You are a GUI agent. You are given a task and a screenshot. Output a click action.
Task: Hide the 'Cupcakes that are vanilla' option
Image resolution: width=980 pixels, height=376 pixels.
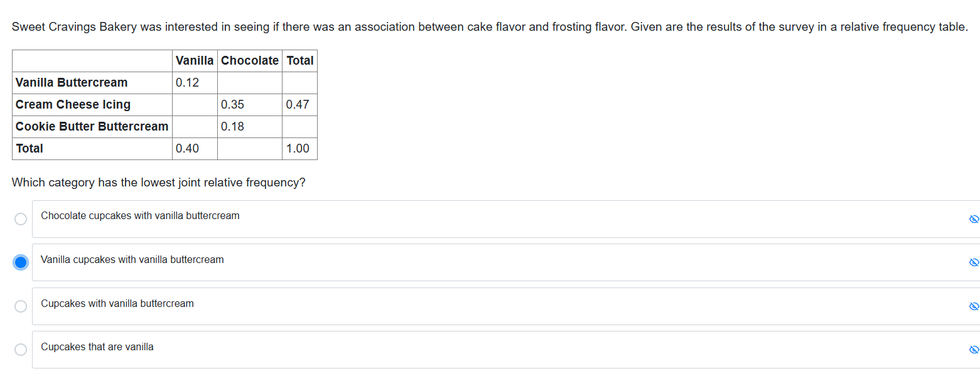coord(974,350)
